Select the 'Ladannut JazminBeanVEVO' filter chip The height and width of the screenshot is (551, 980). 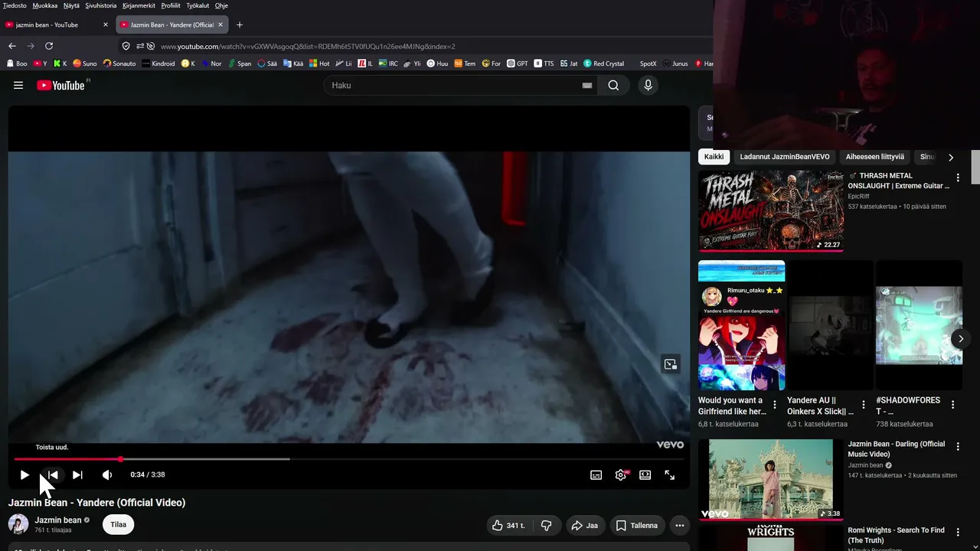(785, 157)
